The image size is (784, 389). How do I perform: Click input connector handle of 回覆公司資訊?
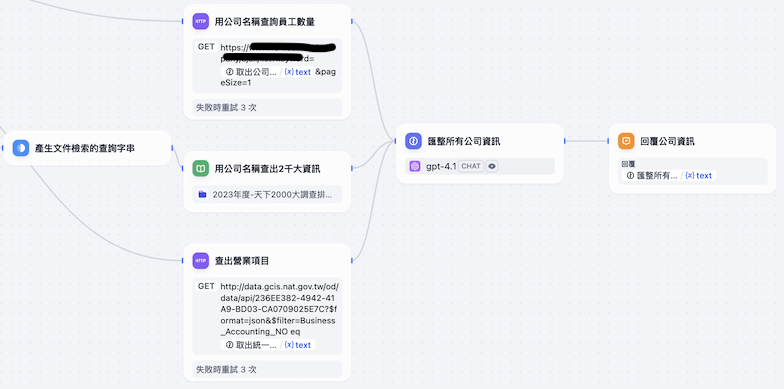coord(608,141)
